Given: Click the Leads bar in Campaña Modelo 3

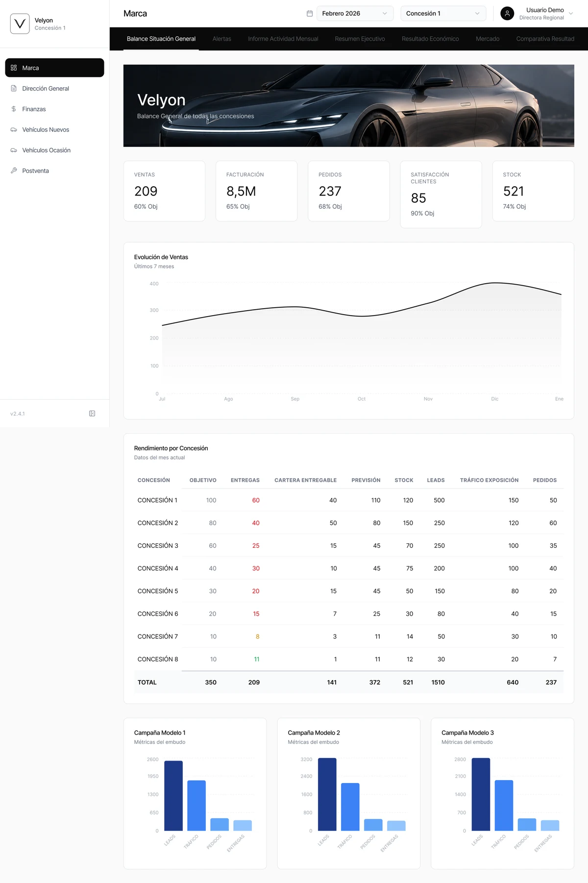Looking at the screenshot, I should 481,794.
